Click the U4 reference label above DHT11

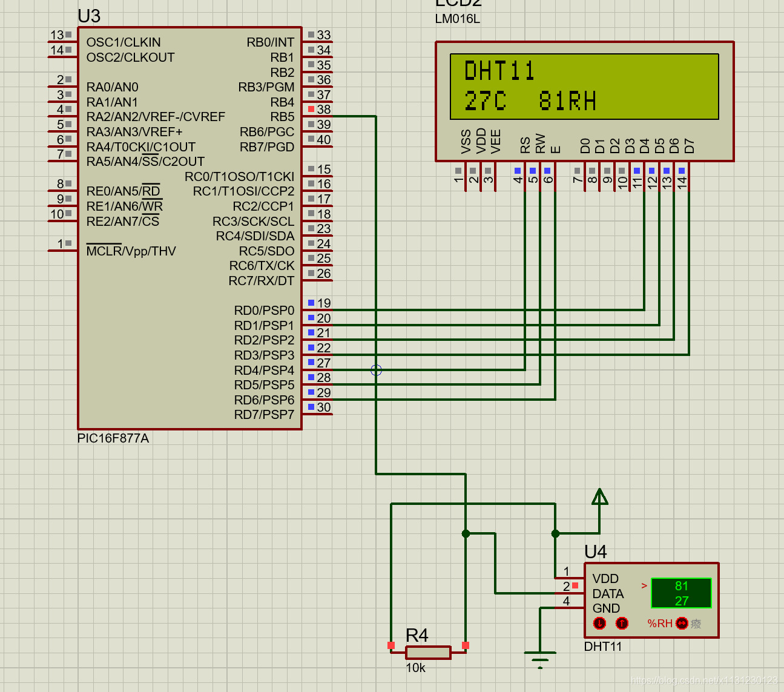(x=595, y=552)
